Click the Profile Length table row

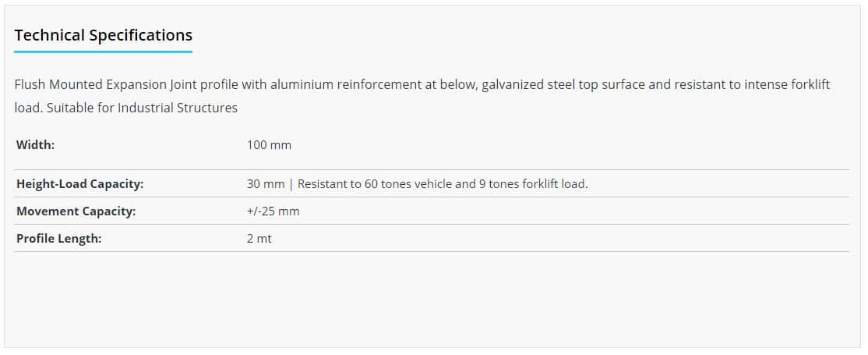[x=432, y=239]
